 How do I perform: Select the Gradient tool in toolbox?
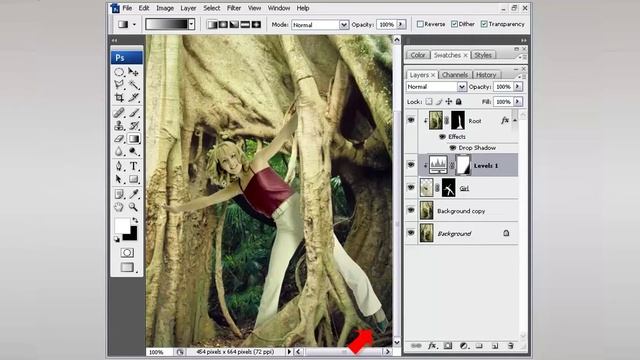click(133, 139)
